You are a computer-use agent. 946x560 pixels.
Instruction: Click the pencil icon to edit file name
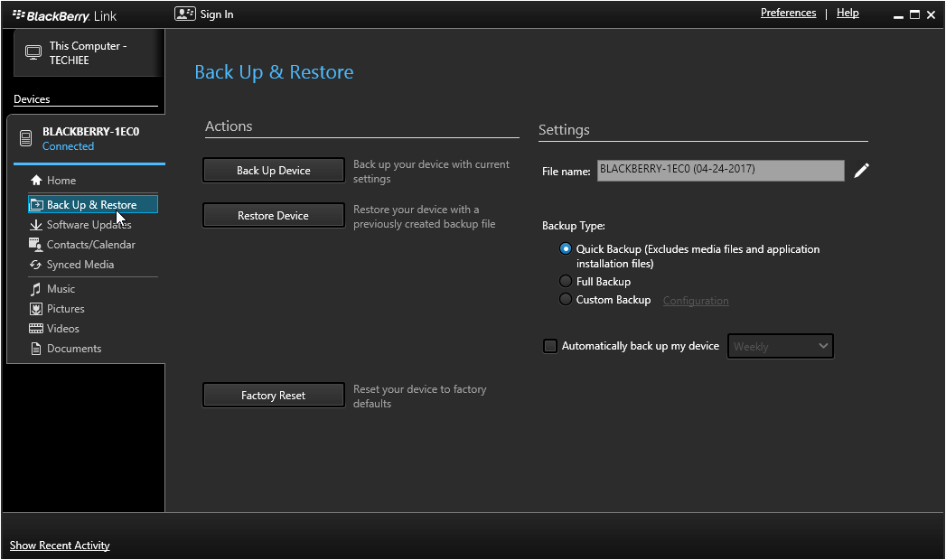(x=861, y=170)
